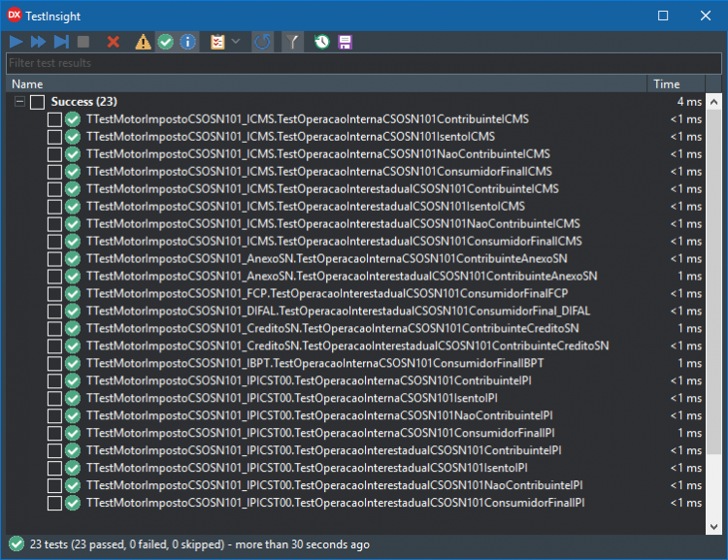Check the box for TestOperacaoInternaCSOSN101NaoContribuinteICMS
Screen dimensions: 728x560
pos(54,154)
